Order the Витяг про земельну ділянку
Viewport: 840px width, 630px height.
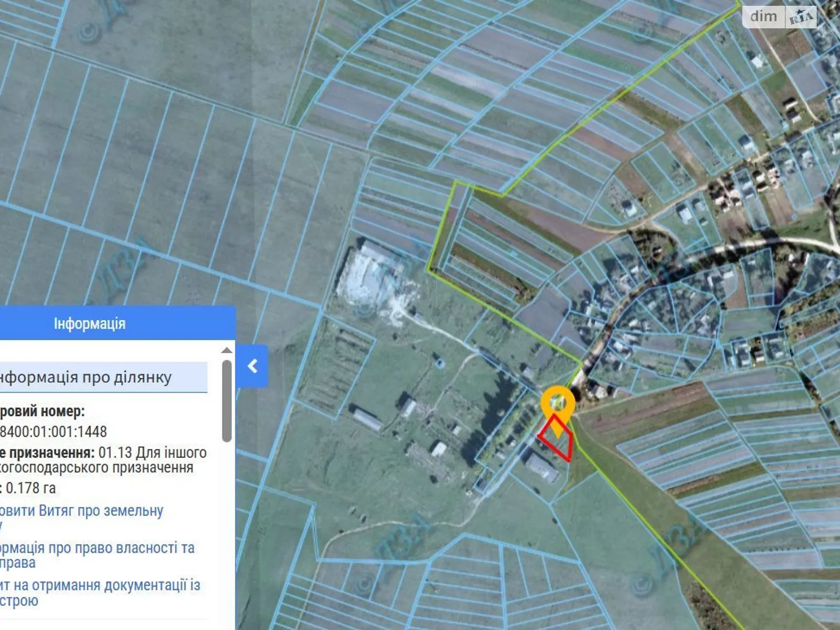coord(81,511)
